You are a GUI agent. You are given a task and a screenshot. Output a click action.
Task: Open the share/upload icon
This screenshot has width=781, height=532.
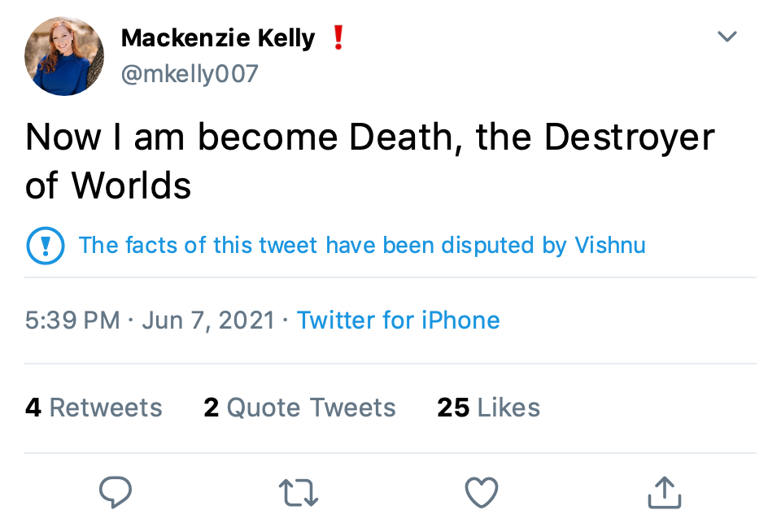[664, 491]
